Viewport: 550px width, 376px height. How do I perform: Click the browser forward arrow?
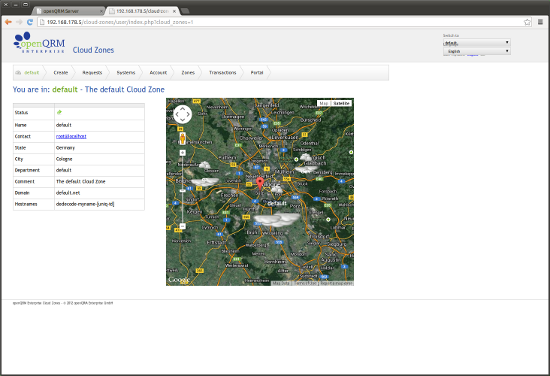click(19, 22)
